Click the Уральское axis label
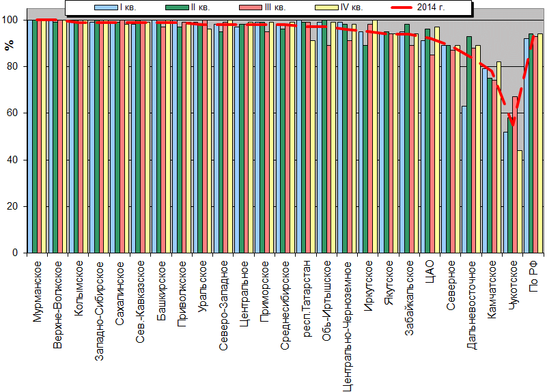 click(x=202, y=286)
